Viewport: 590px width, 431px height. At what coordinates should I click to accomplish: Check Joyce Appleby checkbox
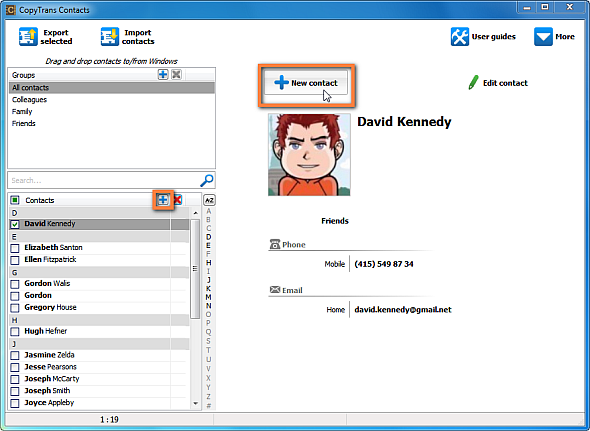click(15, 403)
